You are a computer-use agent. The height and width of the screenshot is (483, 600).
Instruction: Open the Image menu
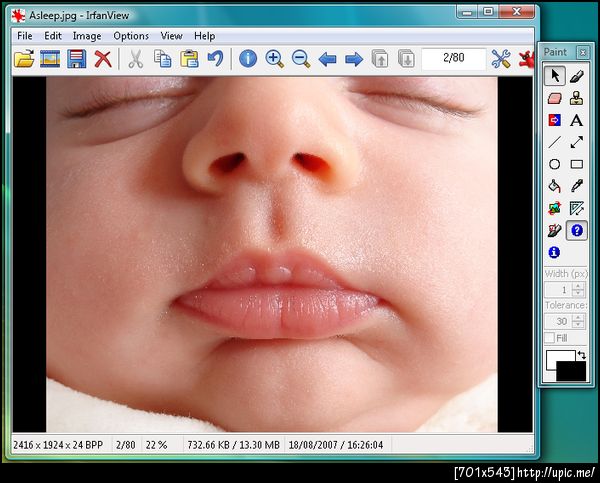point(87,36)
